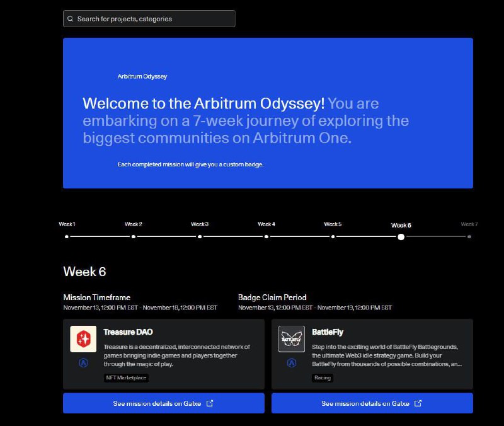
Task: Click the Arbitrum Odyssey label in the banner
Action: (142, 76)
